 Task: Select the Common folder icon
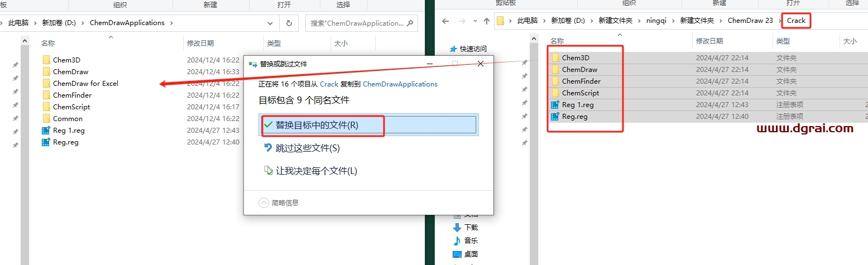click(x=46, y=118)
